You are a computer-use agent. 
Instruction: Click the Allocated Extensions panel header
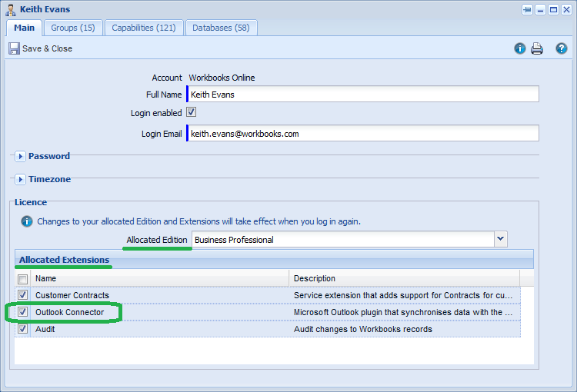[274, 260]
